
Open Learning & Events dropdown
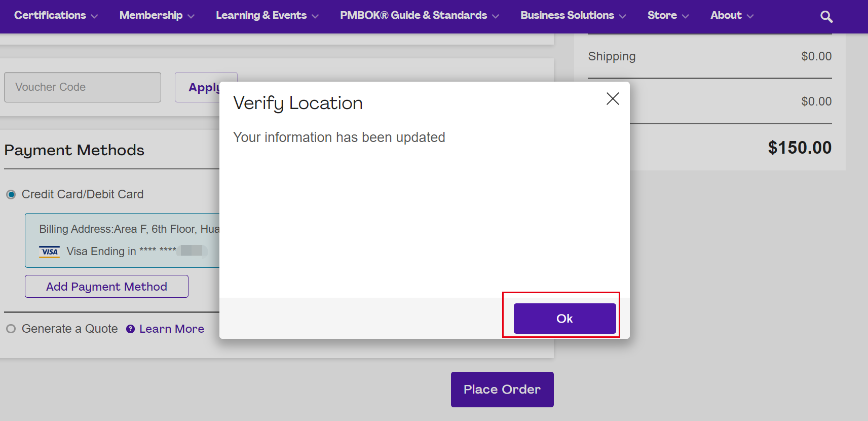point(267,16)
